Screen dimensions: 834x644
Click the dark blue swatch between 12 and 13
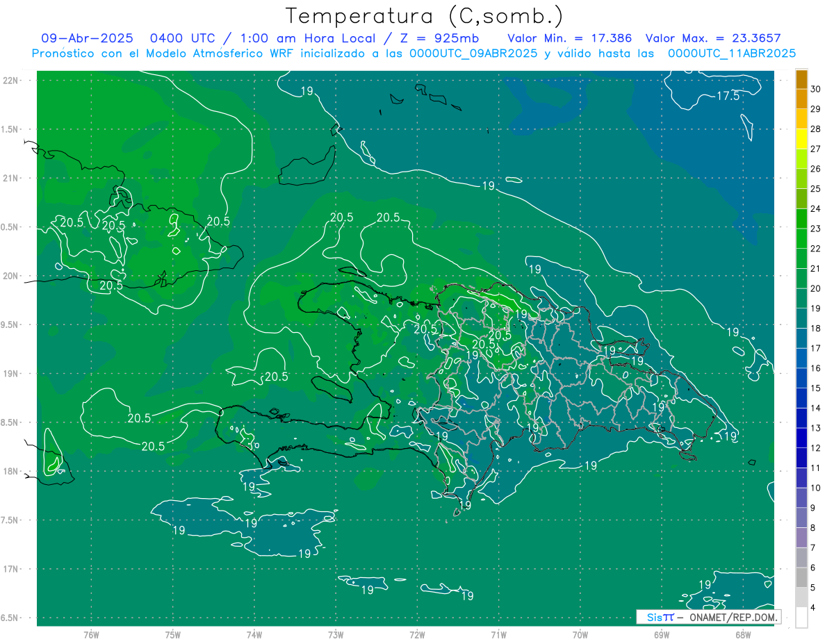pyautogui.click(x=801, y=438)
